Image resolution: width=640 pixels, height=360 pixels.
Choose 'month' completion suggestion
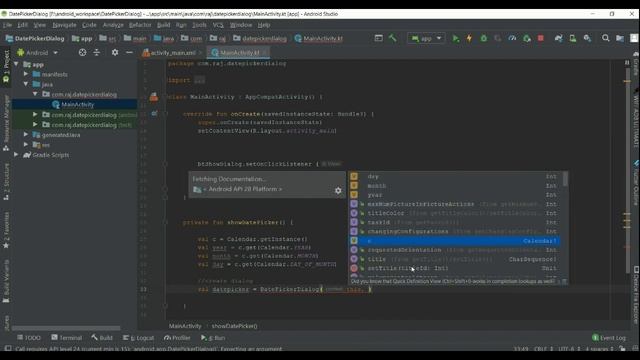(x=454, y=186)
